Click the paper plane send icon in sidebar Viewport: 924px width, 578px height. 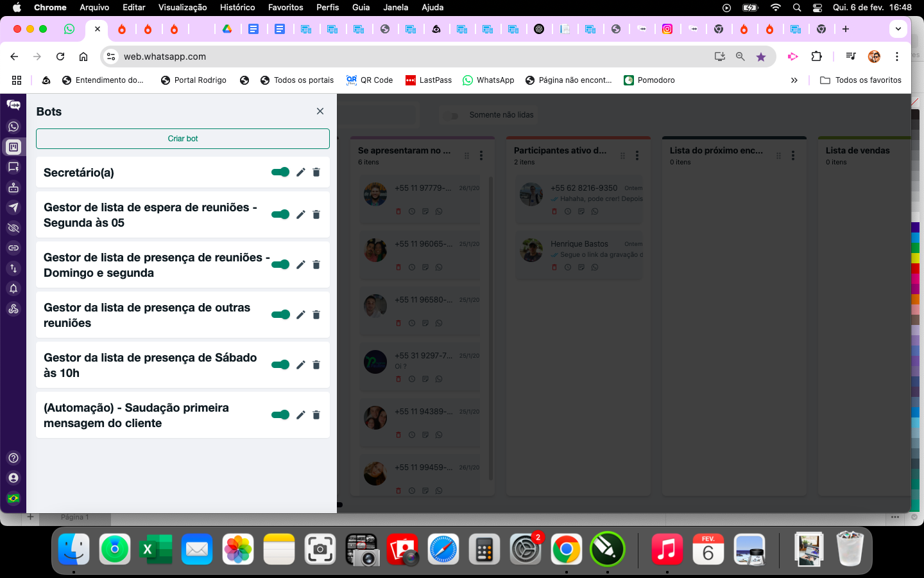coord(13,207)
